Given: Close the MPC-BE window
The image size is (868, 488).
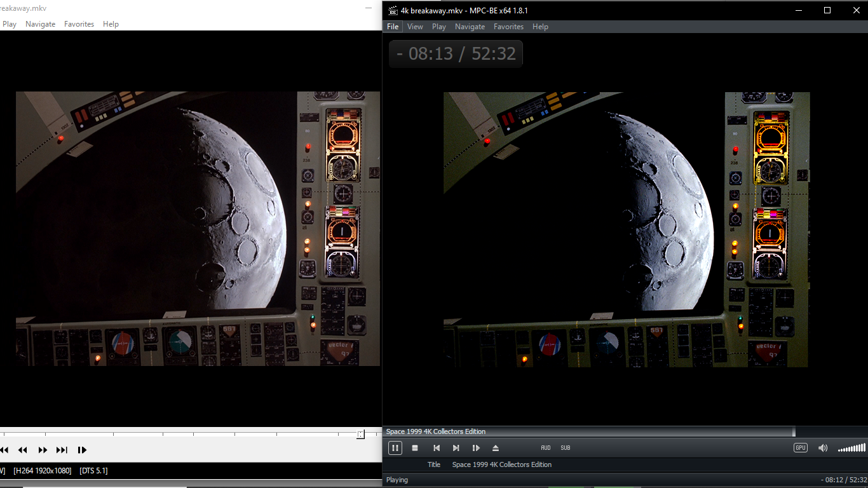Looking at the screenshot, I should [855, 10].
